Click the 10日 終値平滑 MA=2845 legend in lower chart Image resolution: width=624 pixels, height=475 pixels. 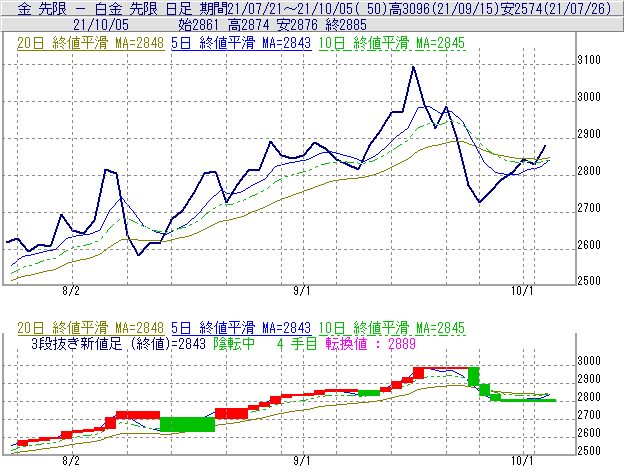click(392, 328)
